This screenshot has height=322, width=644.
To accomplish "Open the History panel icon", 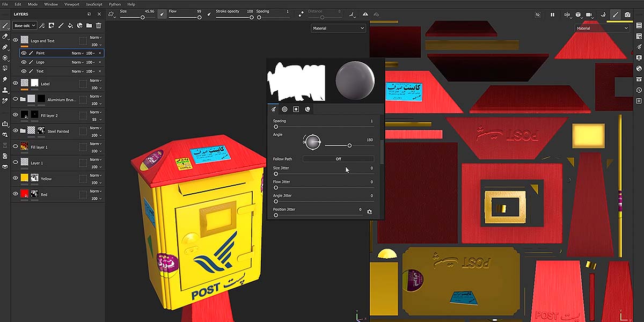I will pyautogui.click(x=639, y=90).
